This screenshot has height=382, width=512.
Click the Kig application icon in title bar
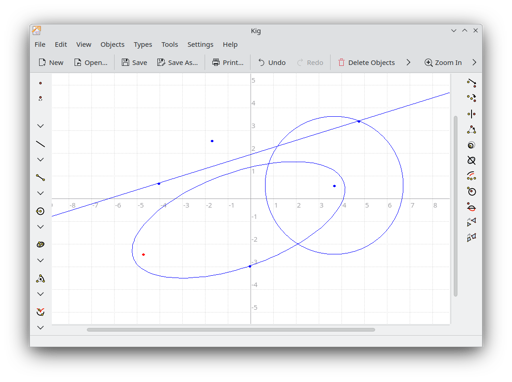click(37, 31)
